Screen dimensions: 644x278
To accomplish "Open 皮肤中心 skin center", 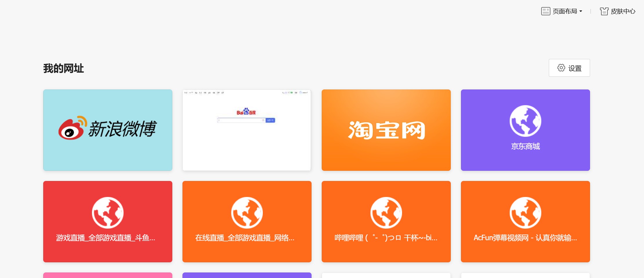I will (x=618, y=11).
